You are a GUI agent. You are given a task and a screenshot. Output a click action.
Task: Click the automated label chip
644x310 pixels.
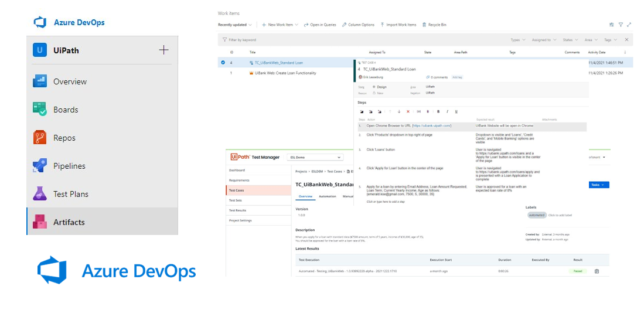click(x=536, y=215)
